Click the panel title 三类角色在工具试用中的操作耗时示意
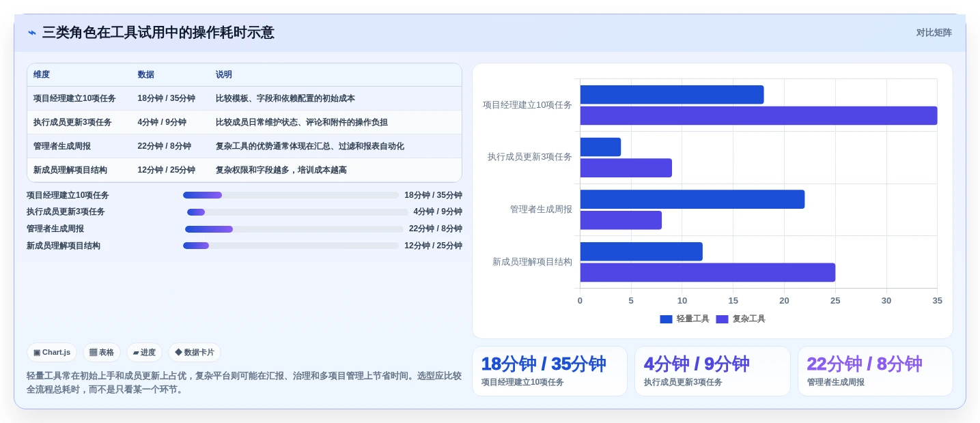This screenshot has height=423, width=980. tap(158, 33)
